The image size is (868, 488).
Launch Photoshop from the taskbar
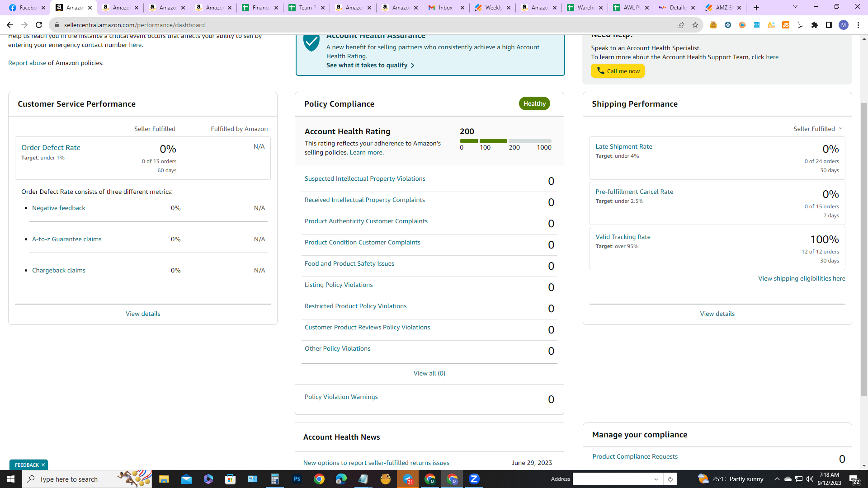297,479
